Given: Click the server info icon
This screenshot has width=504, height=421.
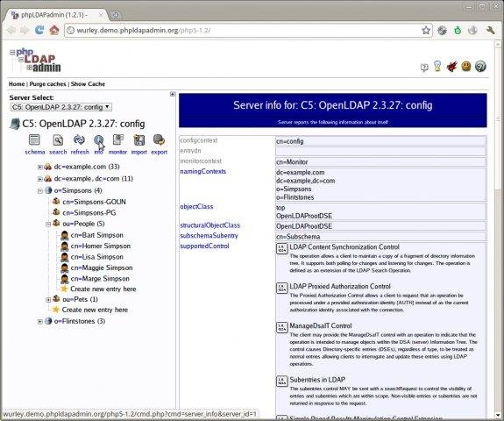Looking at the screenshot, I should click(x=99, y=140).
